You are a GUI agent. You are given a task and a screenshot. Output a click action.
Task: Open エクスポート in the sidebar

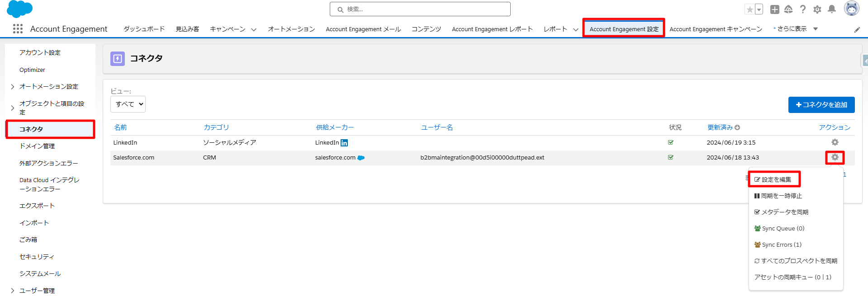[x=37, y=206]
